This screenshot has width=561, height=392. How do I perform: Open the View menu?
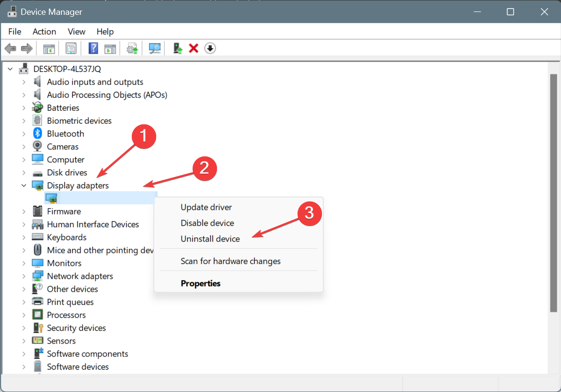pos(76,32)
